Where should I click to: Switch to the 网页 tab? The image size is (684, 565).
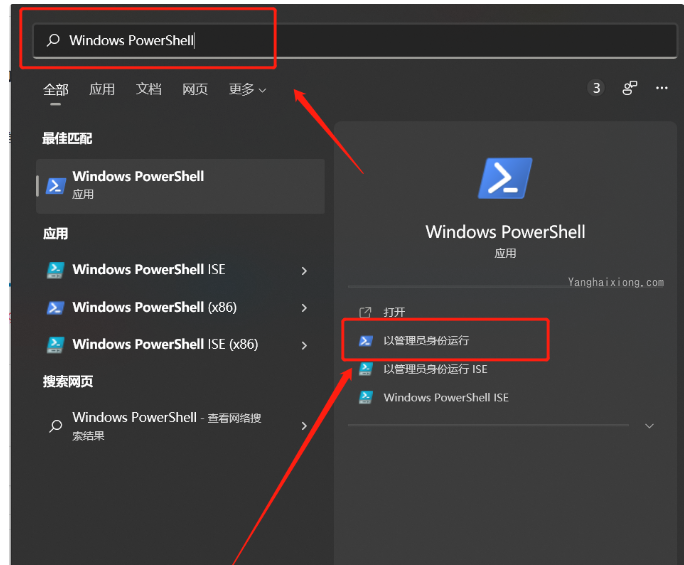tap(195, 89)
